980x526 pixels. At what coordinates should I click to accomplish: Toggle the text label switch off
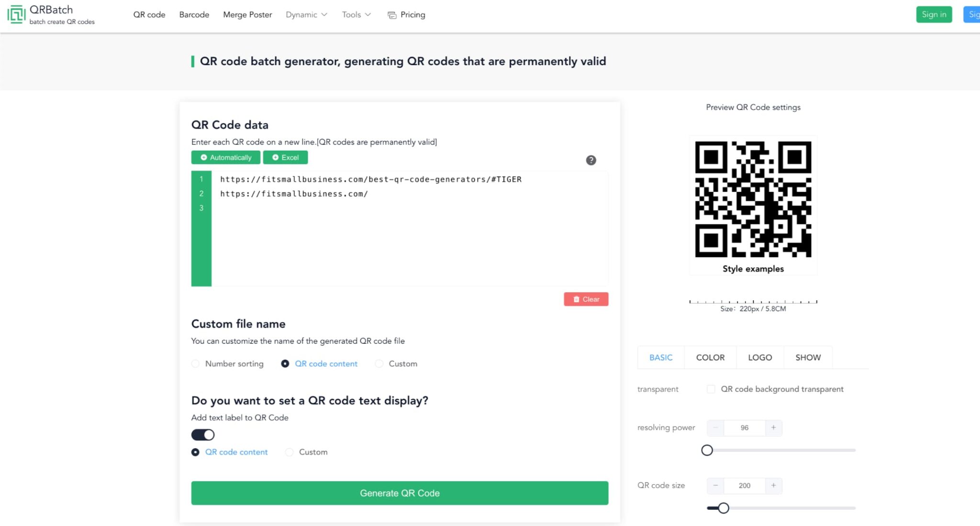203,435
